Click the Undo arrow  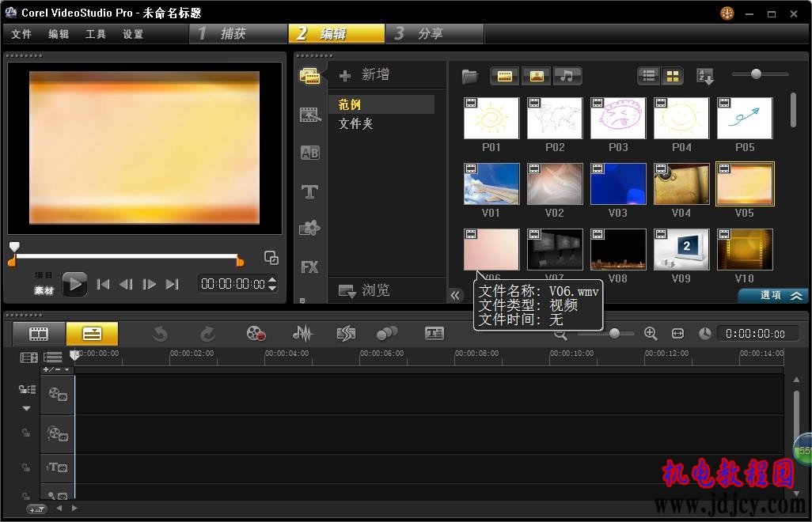tap(160, 334)
